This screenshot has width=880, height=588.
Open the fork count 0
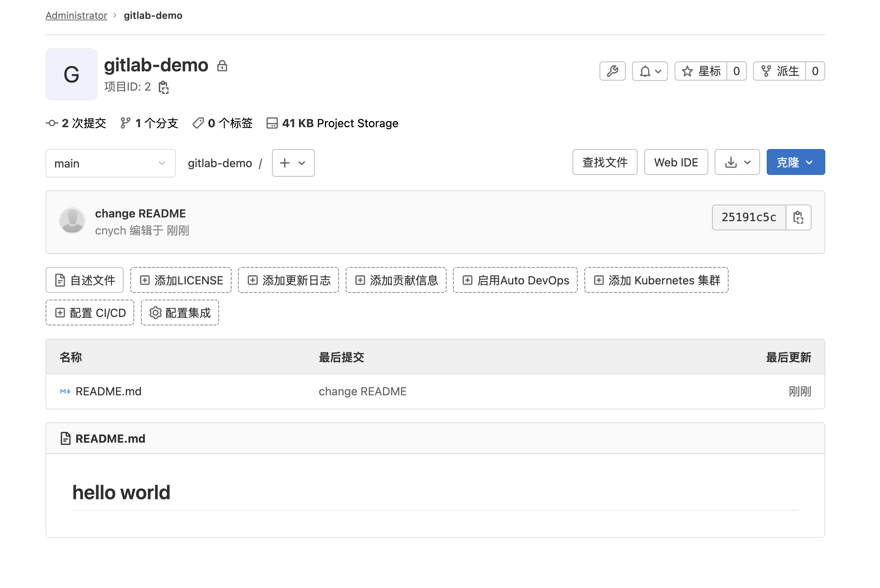pos(815,71)
